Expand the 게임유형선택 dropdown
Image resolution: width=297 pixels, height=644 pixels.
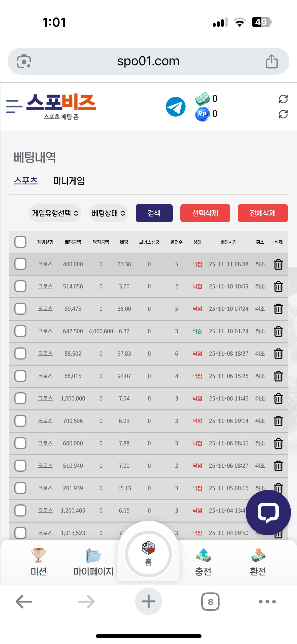coord(55,213)
